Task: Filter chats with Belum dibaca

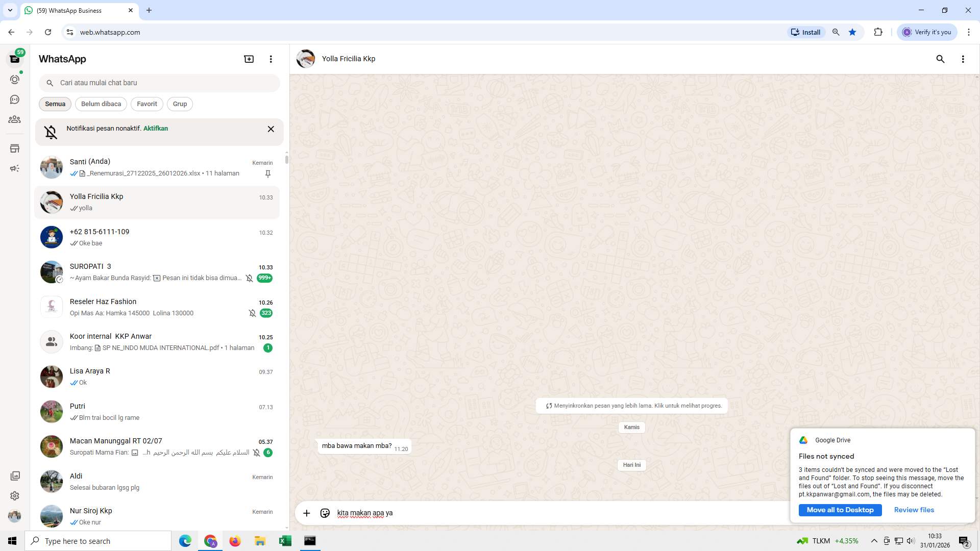Action: 101,104
